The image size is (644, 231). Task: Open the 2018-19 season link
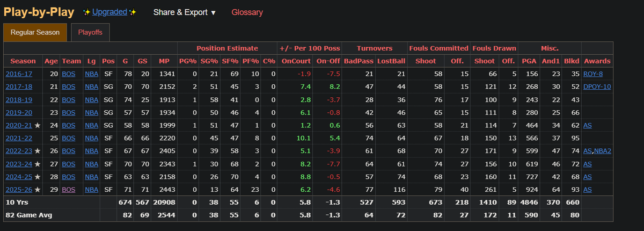pyautogui.click(x=18, y=100)
